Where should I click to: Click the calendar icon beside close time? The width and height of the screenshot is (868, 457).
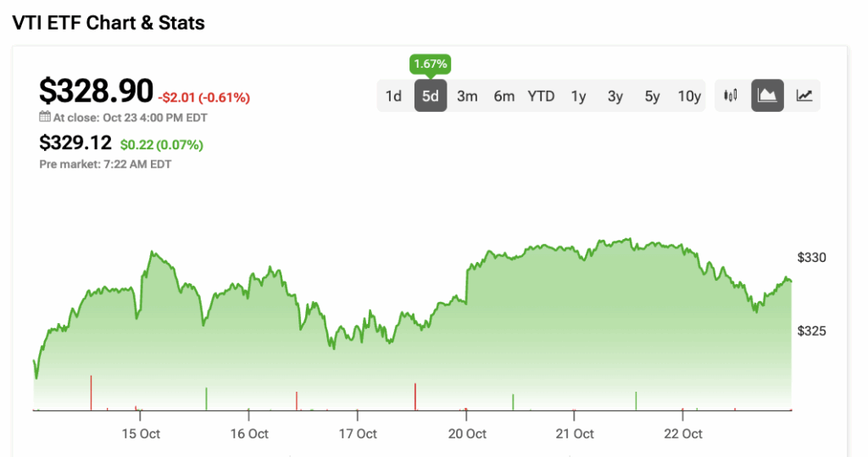(45, 117)
